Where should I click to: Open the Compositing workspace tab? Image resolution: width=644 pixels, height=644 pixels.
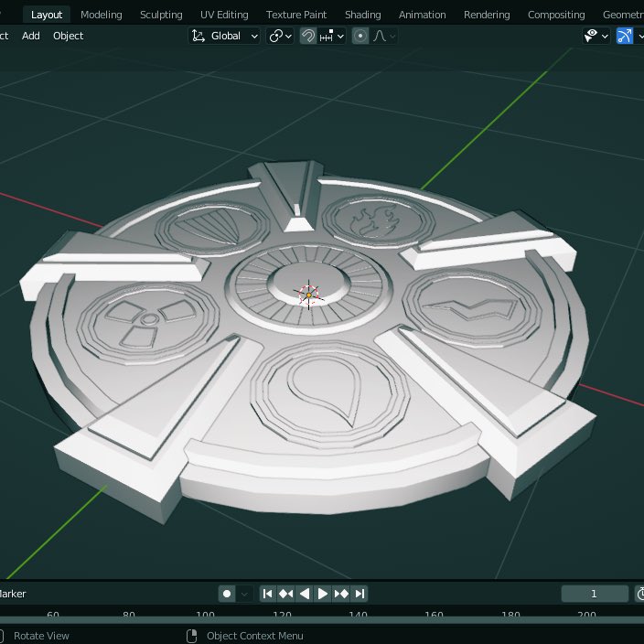click(x=556, y=15)
